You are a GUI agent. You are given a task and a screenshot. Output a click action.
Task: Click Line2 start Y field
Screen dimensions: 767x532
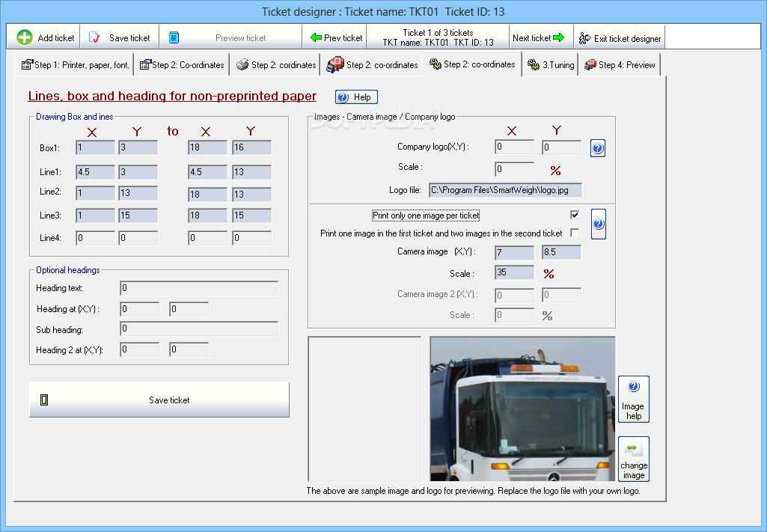pos(138,193)
